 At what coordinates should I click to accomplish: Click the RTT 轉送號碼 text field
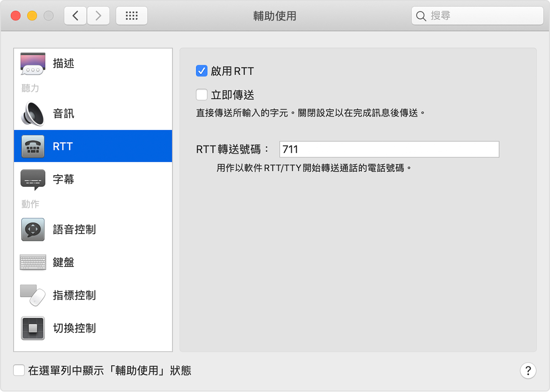pyautogui.click(x=389, y=149)
